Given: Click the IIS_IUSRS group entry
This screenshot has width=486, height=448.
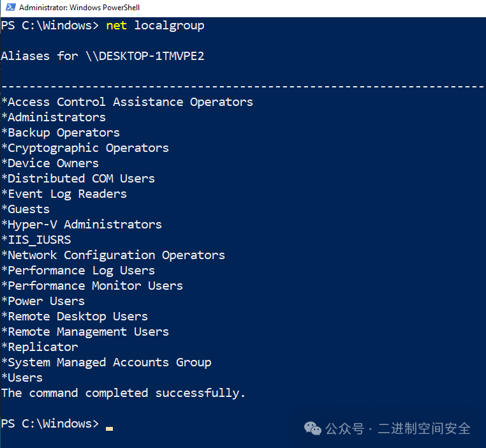Looking at the screenshot, I should tap(36, 240).
